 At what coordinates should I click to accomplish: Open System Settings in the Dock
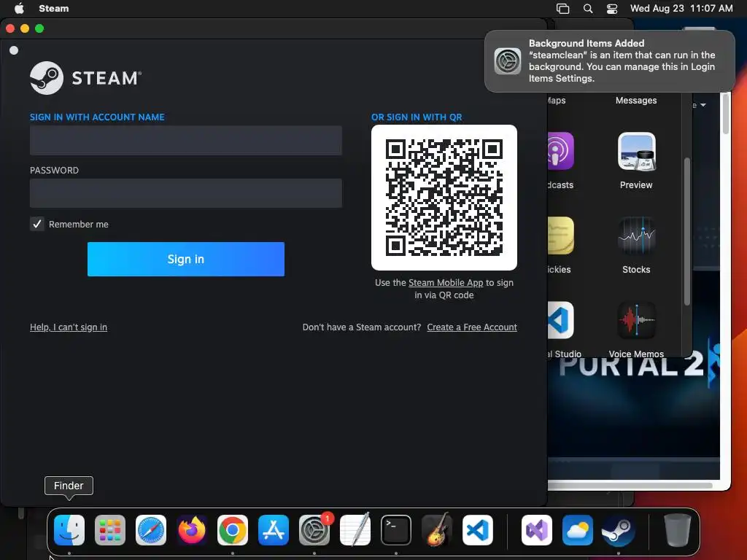(x=314, y=530)
